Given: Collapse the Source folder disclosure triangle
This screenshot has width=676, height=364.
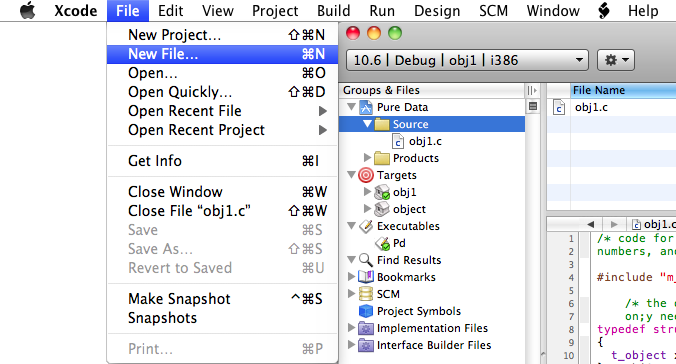Looking at the screenshot, I should click(367, 124).
